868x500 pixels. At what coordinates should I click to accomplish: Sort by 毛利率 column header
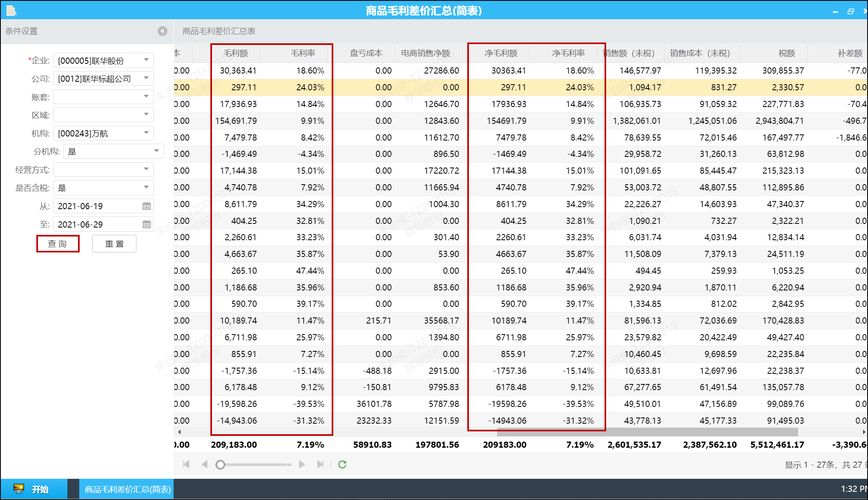pos(303,53)
